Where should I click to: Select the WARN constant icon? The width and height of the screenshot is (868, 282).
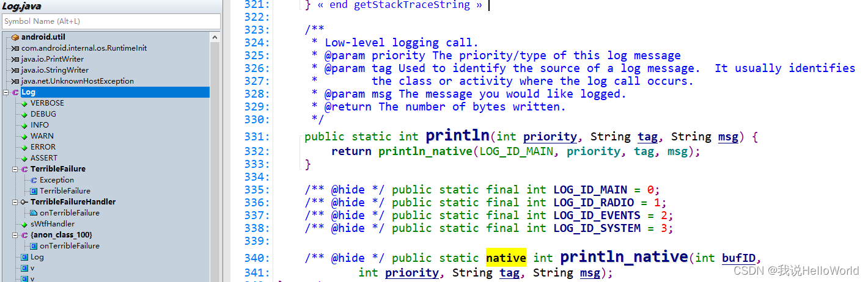coord(24,136)
